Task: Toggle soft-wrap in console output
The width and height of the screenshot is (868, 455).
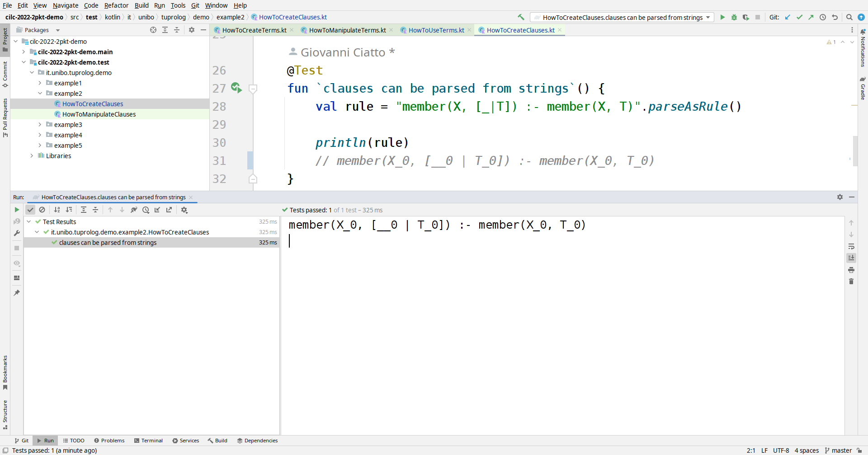Action: 851,246
